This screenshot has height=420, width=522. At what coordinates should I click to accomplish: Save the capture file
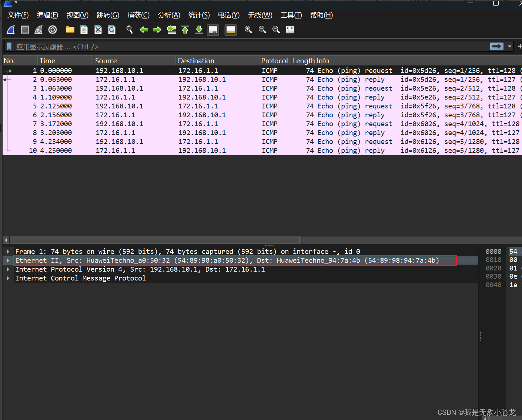click(x=84, y=30)
